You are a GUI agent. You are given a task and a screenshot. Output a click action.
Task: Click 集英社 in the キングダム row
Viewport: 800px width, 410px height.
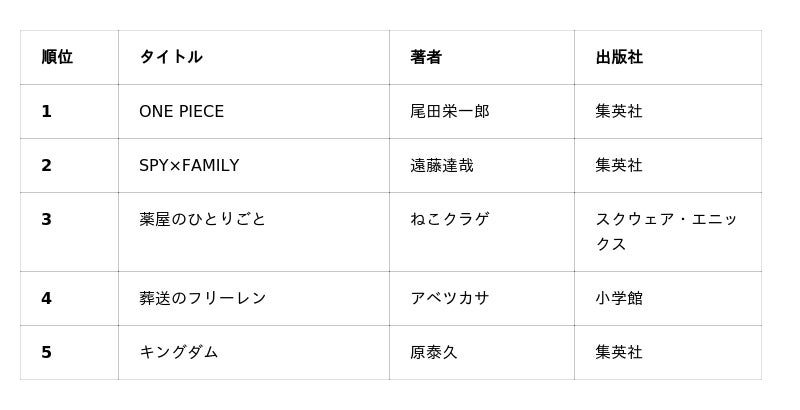coord(619,352)
